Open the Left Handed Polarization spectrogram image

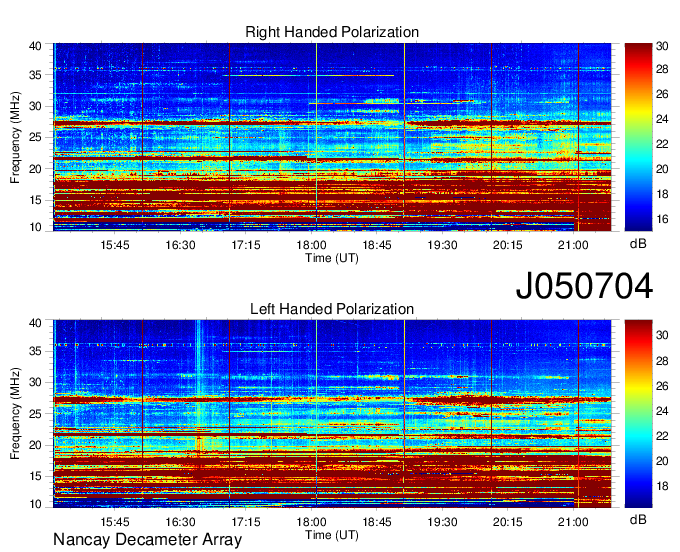pyautogui.click(x=332, y=414)
